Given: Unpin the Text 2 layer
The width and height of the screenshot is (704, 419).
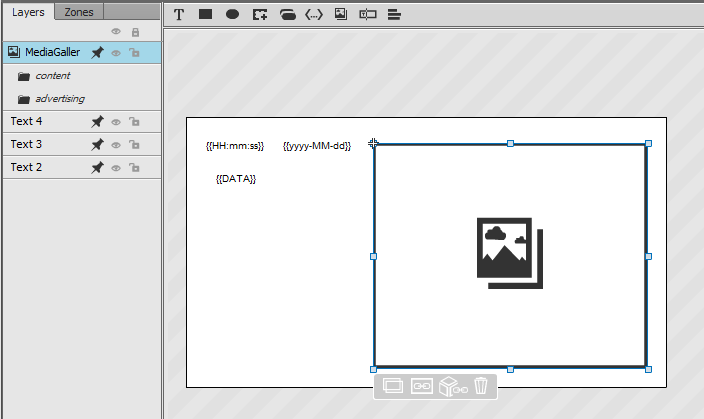Looking at the screenshot, I should [97, 168].
